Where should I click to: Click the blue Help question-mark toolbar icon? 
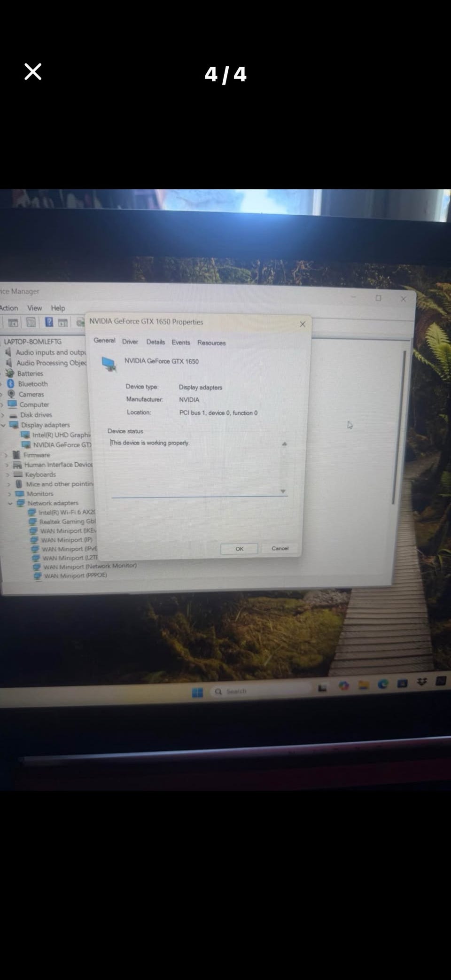(x=49, y=322)
